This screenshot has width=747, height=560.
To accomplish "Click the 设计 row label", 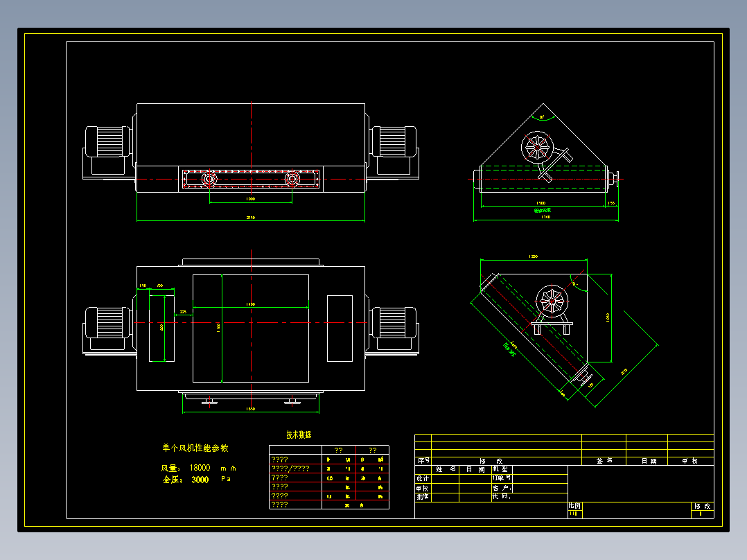I will [423, 478].
